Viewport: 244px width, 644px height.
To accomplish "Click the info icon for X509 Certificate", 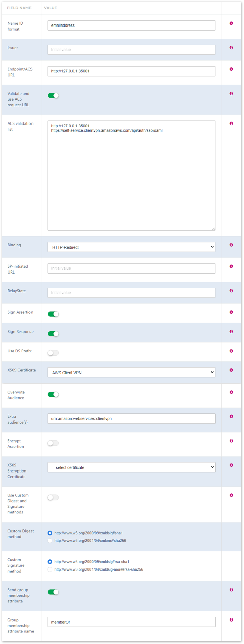I will click(x=231, y=370).
